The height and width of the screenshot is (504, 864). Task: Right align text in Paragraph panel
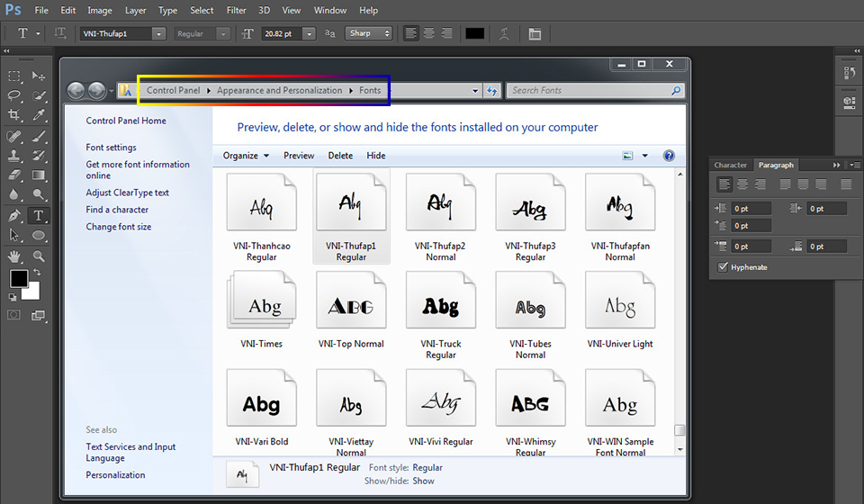(x=760, y=184)
